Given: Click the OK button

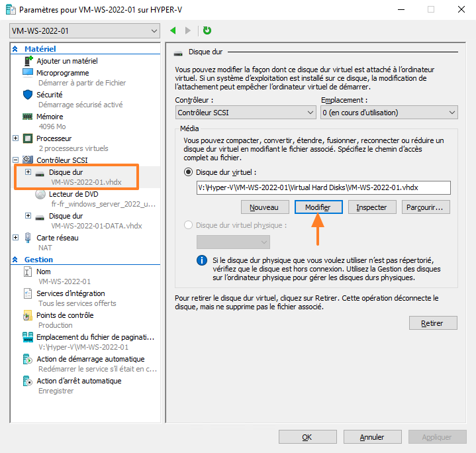Looking at the screenshot, I should coord(308,437).
